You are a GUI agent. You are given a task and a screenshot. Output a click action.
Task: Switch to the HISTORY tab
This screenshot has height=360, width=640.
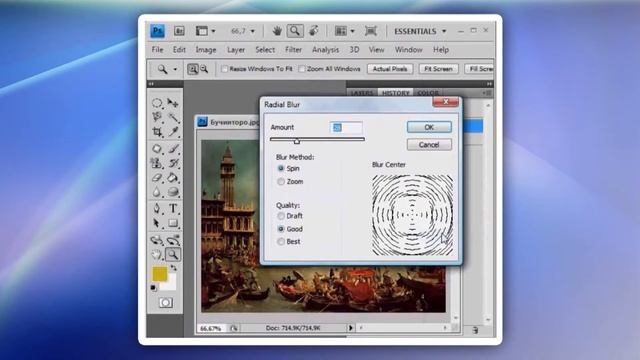(395, 93)
